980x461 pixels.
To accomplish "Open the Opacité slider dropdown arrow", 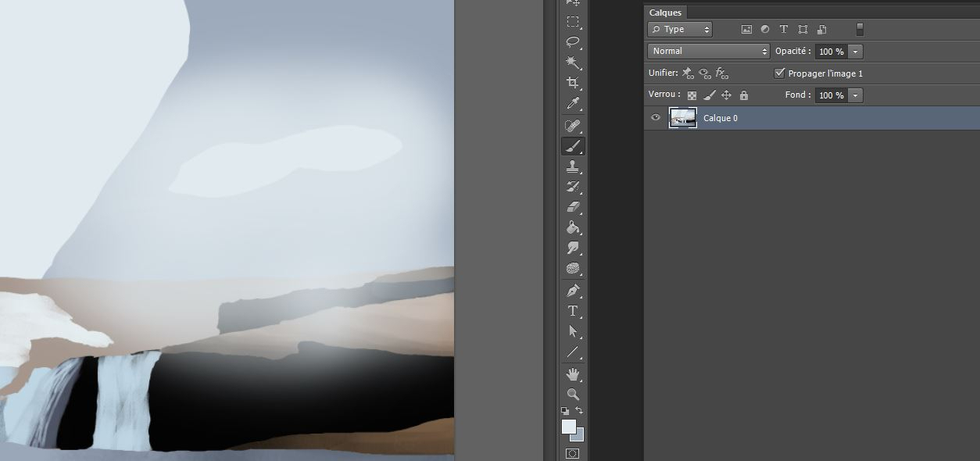I will 855,52.
